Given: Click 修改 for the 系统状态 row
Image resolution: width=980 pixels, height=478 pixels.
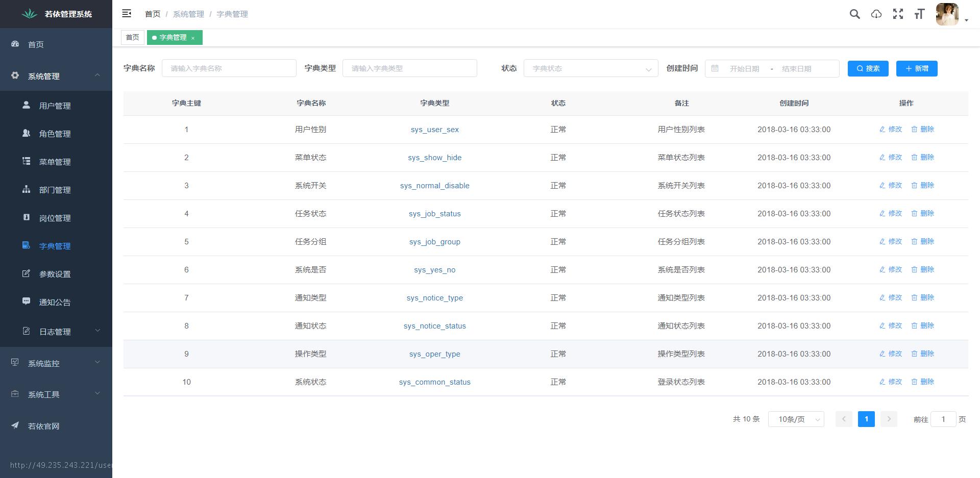Looking at the screenshot, I should (891, 382).
